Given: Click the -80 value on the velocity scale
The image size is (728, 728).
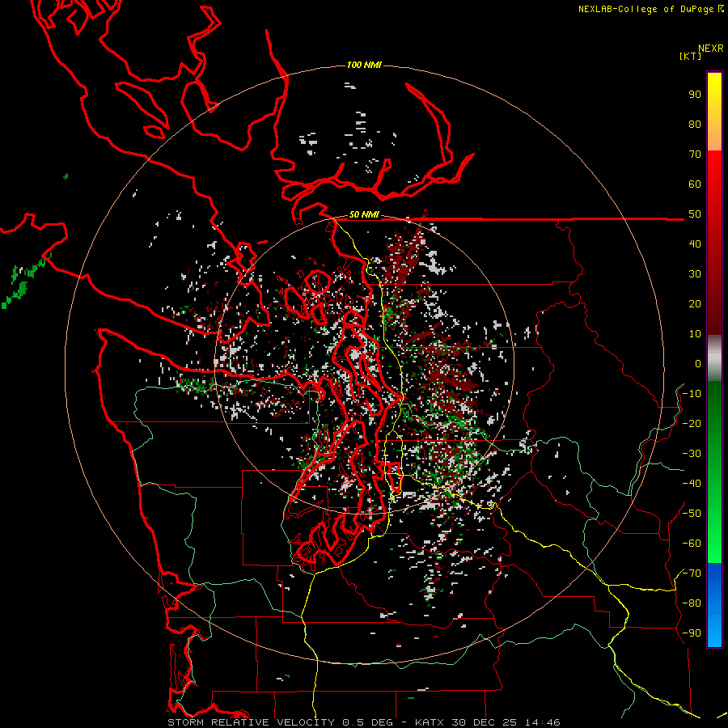Looking at the screenshot, I should pos(692,603).
